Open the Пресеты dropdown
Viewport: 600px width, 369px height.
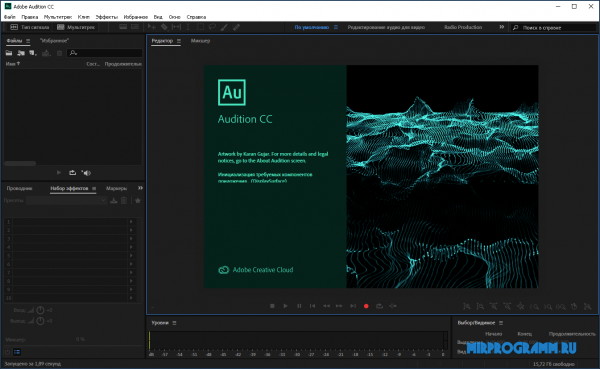[x=66, y=200]
